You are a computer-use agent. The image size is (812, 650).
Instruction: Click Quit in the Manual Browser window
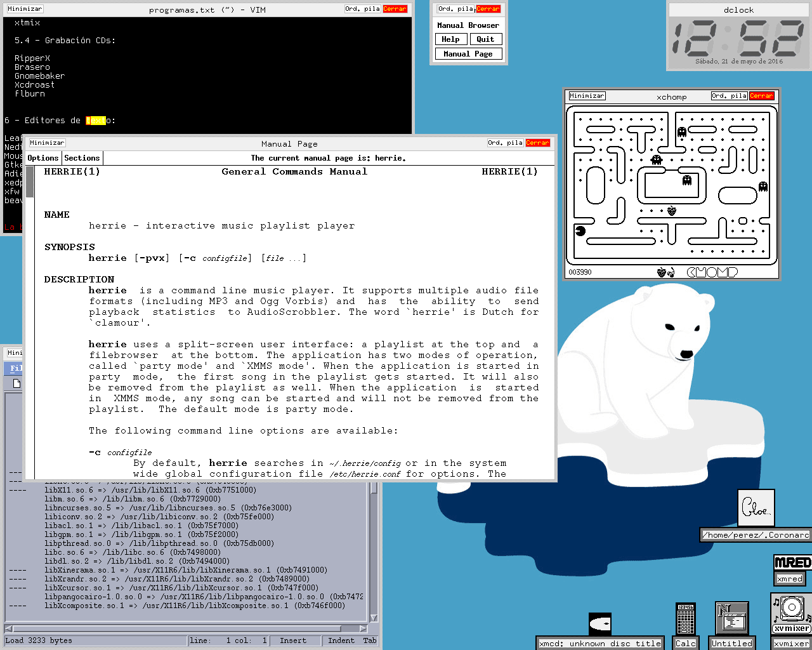coord(485,39)
